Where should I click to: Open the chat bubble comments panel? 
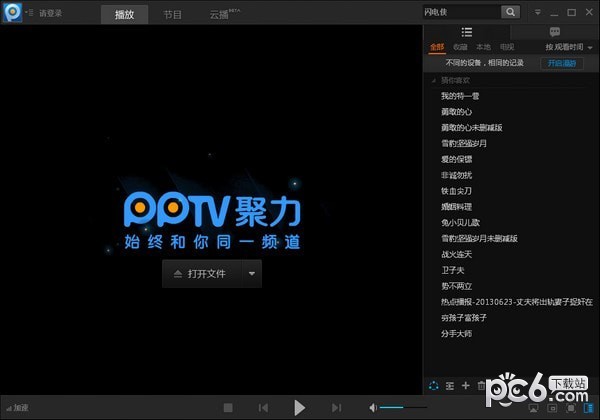point(554,32)
